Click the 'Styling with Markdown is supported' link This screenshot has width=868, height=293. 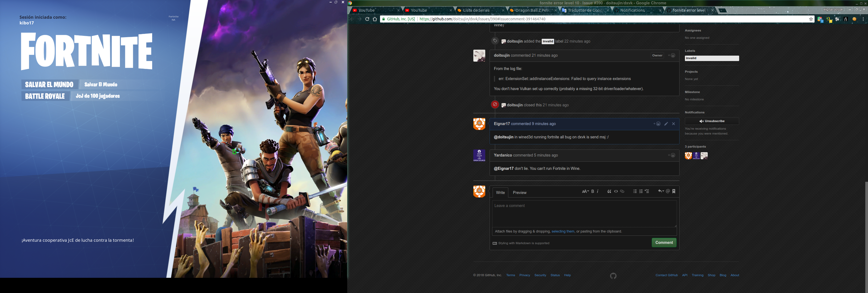(x=521, y=243)
